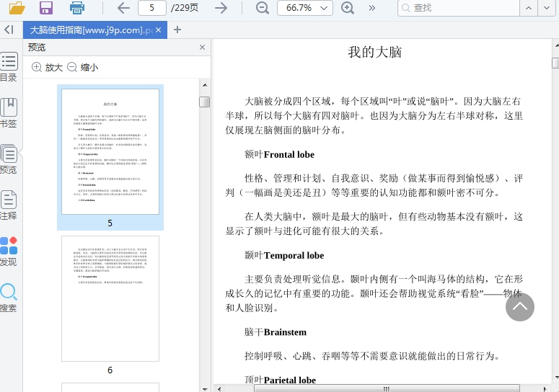This screenshot has height=392, width=559.
Task: Click the thumbnail panel scrollbar handle
Action: click(205, 102)
